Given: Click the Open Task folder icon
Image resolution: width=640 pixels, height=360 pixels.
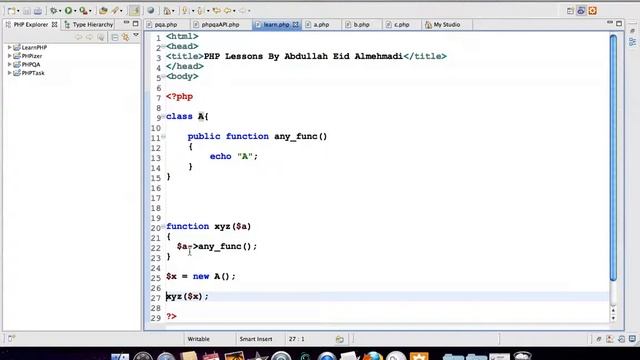Looking at the screenshot, I should coord(103,11).
